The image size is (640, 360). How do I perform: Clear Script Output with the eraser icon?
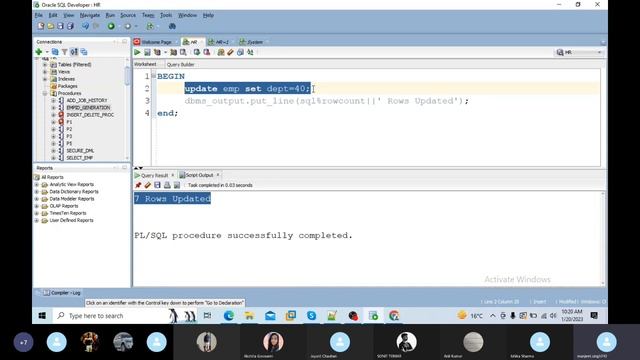click(x=147, y=185)
